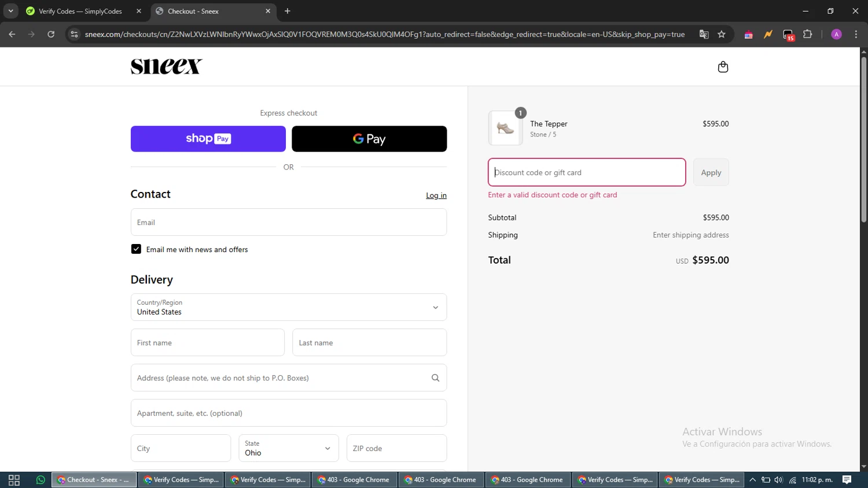Click the Discount code or gift card field

[587, 172]
